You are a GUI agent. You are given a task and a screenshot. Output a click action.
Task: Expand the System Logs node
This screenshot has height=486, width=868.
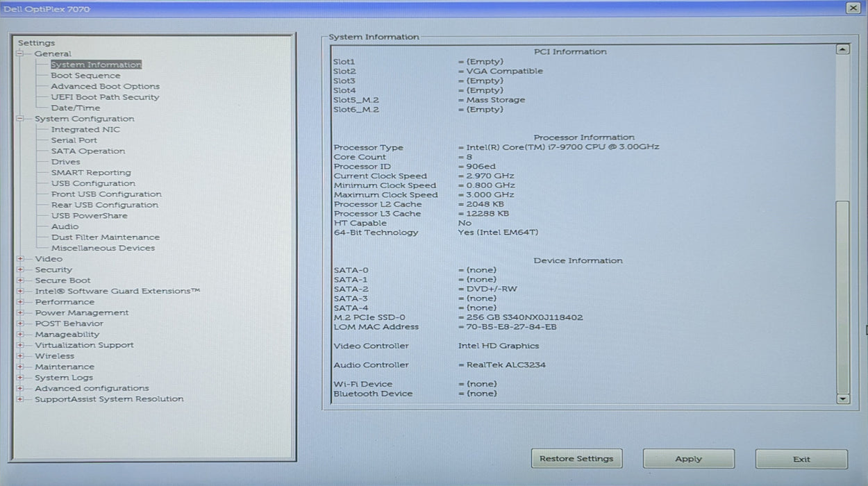click(21, 378)
